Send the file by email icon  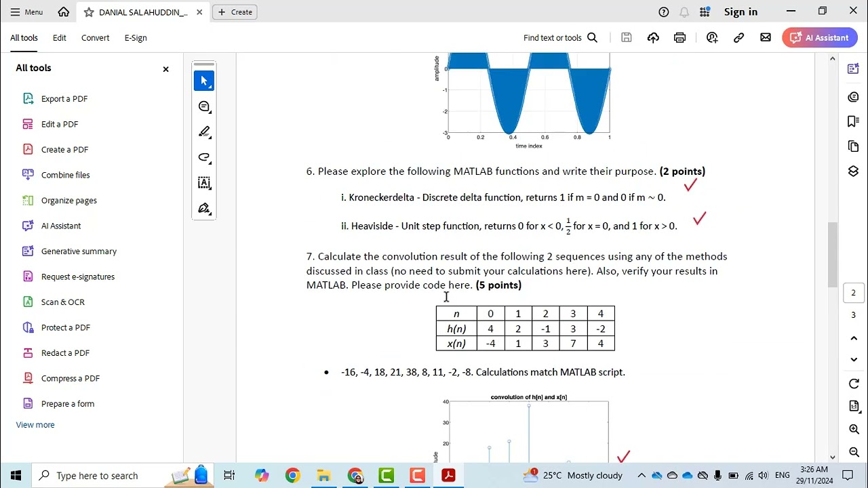pyautogui.click(x=765, y=38)
